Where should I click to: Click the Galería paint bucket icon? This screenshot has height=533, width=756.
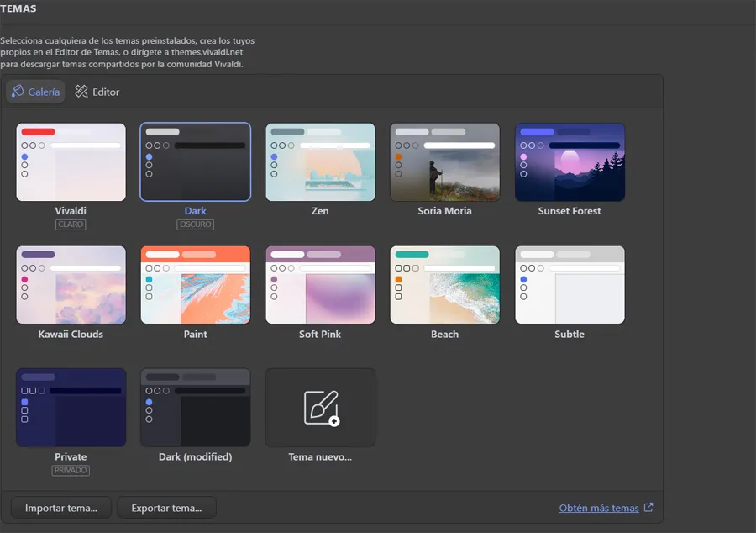pyautogui.click(x=18, y=91)
